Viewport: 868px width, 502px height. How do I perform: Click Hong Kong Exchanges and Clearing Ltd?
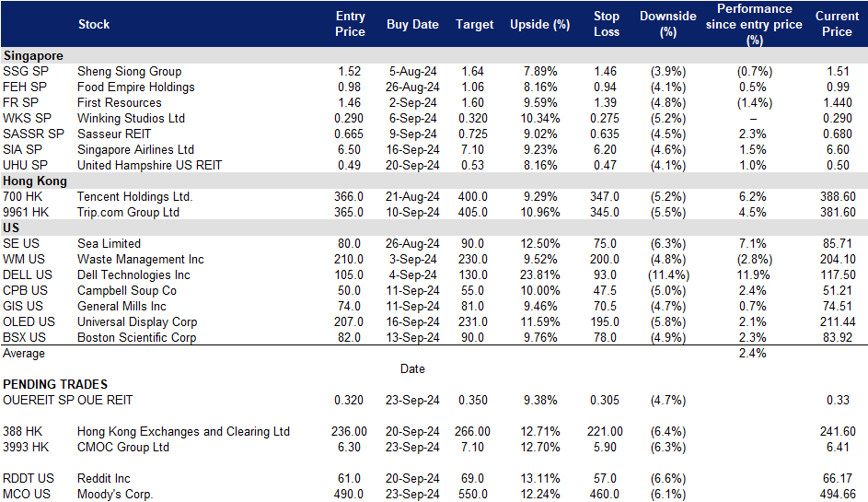coord(183,432)
